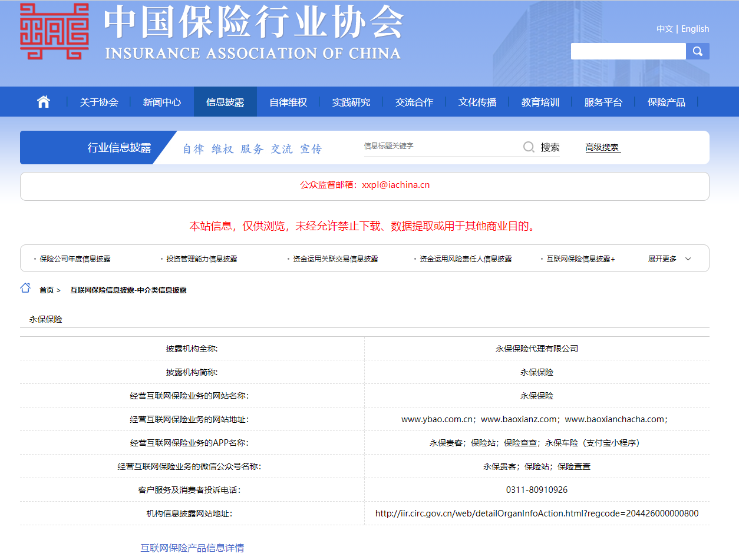The height and width of the screenshot is (560, 739).
Task: Click 首页 in the breadcrumb
Action: 47,290
